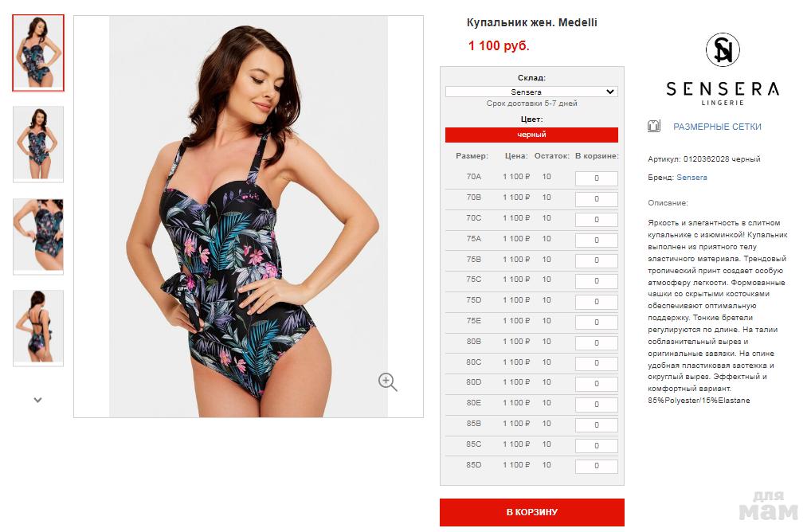The height and width of the screenshot is (532, 811).
Task: Select the first front-view thumbnail
Action: [x=38, y=53]
